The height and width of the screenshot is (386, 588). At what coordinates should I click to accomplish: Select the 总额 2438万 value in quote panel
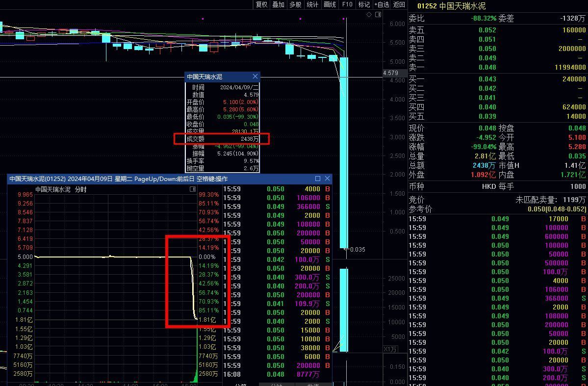484,165
